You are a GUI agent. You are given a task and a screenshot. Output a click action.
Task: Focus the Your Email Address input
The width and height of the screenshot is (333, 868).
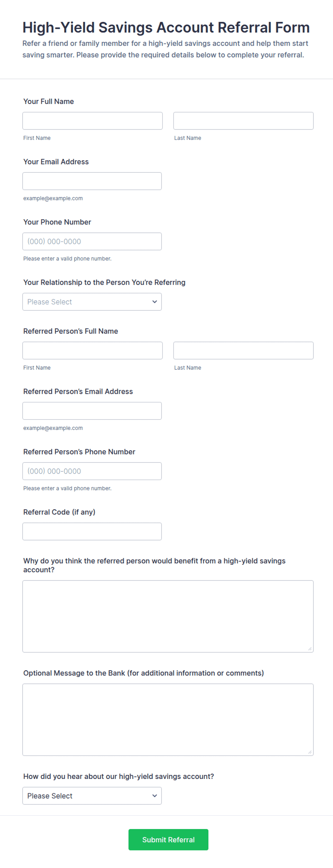coord(92,181)
